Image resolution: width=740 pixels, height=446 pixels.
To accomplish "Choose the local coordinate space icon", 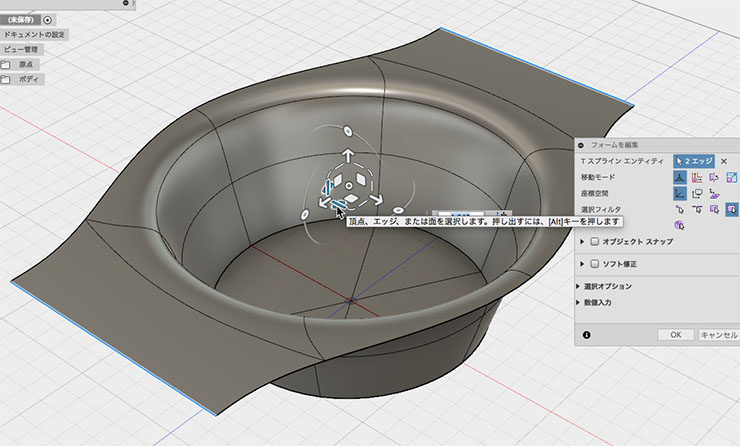I will (x=715, y=194).
